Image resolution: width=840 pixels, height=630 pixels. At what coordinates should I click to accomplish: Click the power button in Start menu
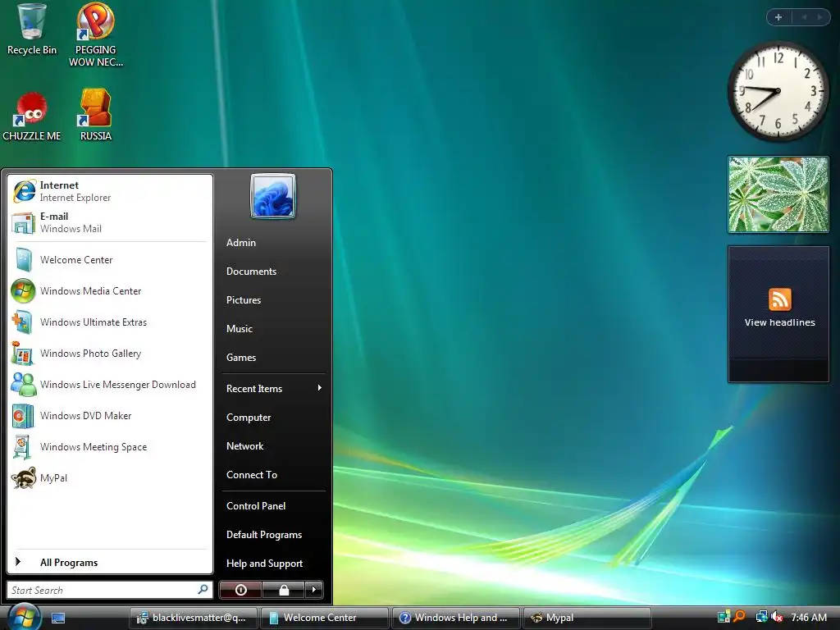click(x=240, y=590)
